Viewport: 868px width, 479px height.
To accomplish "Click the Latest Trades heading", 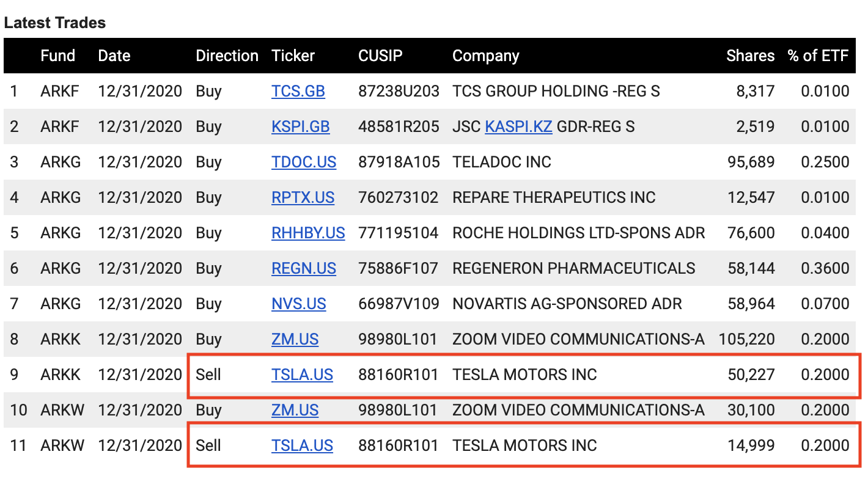I will pos(55,23).
